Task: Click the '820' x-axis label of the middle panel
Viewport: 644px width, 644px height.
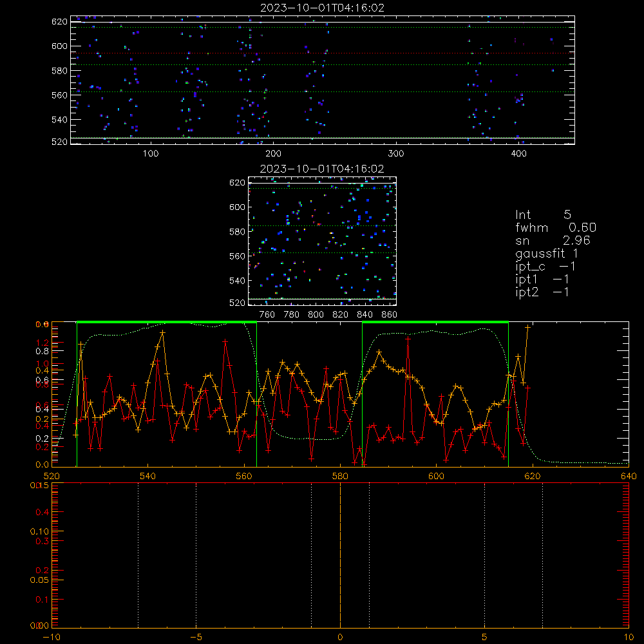Action: pos(341,315)
